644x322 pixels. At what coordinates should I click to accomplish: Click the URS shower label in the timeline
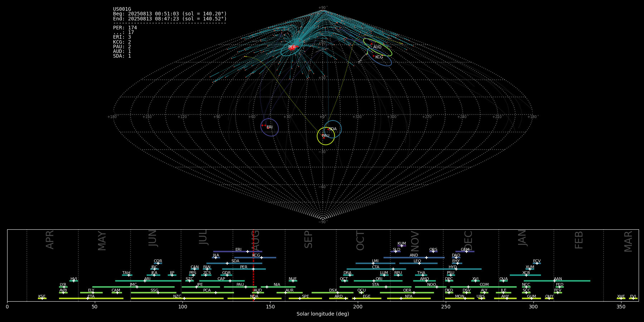480,297
